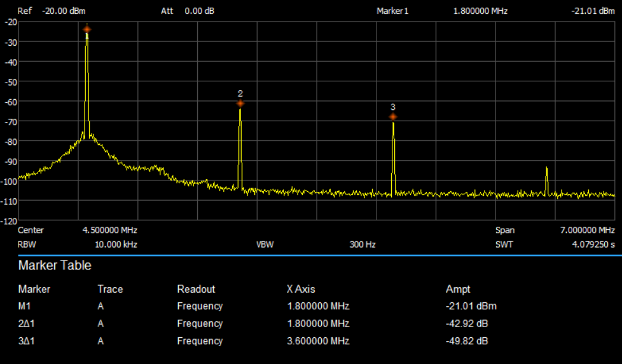The image size is (622, 364).
Task: Click the Marker Table heading
Action: coord(55,266)
